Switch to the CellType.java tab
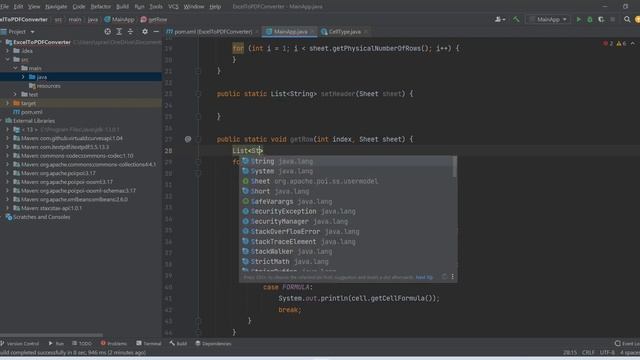The image size is (640, 360). click(344, 31)
